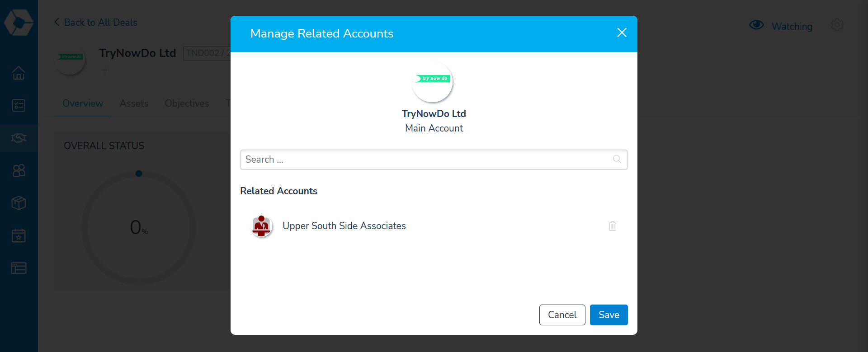Open the products box sidebar icon

(x=19, y=203)
